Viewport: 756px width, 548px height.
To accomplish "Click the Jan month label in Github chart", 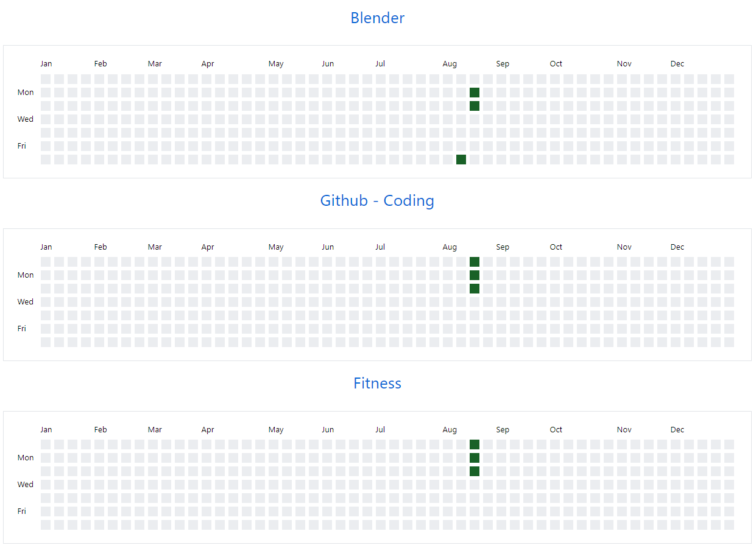I will (x=46, y=247).
